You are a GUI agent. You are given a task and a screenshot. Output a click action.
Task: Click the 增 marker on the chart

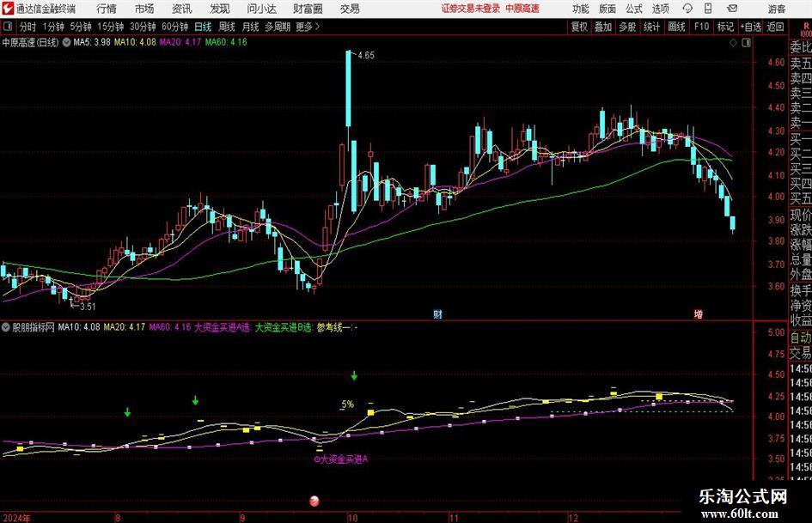(x=699, y=313)
